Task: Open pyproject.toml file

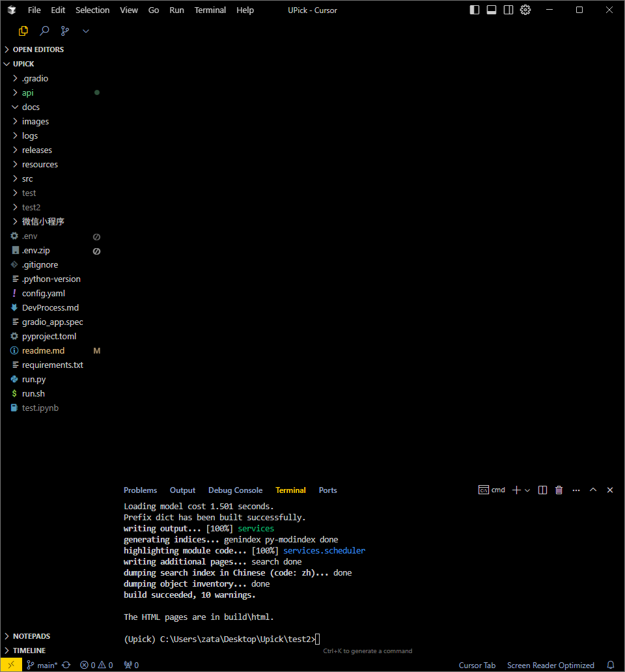Action: point(52,336)
